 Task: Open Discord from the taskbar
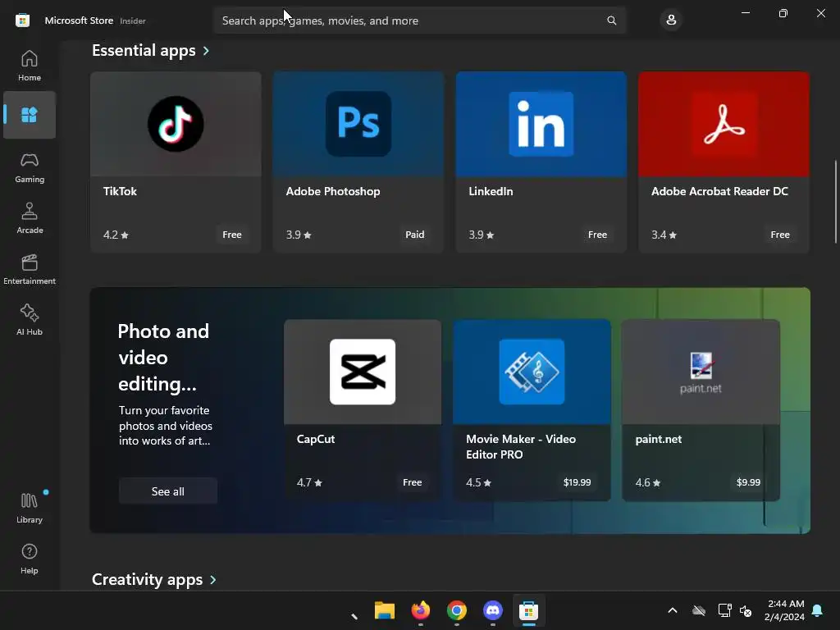tap(492, 610)
